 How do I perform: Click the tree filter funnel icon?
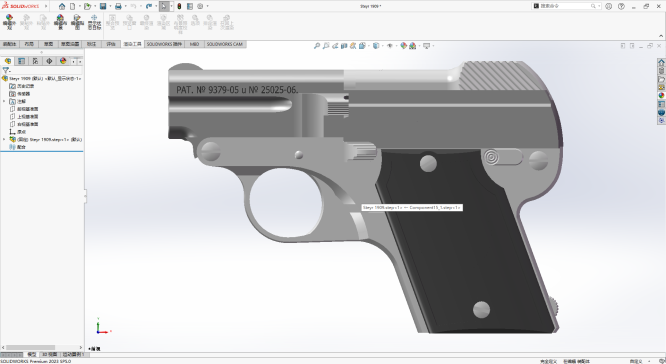coord(6,71)
